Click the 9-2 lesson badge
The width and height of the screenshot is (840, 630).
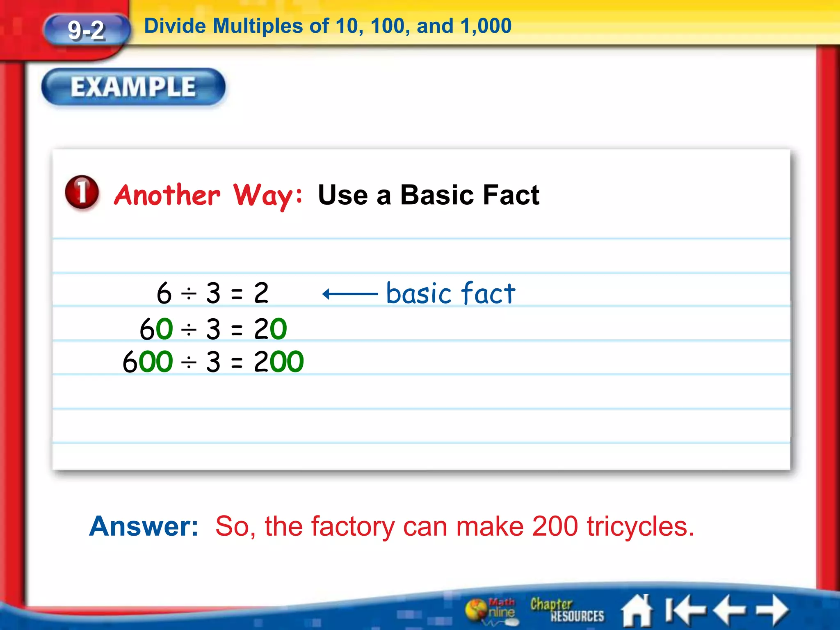click(87, 30)
